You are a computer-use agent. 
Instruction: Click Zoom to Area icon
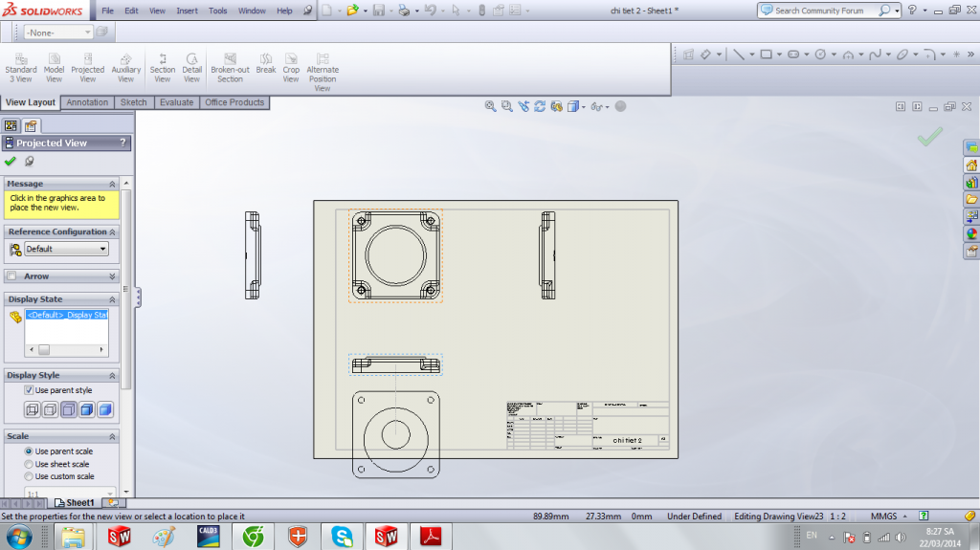(507, 106)
